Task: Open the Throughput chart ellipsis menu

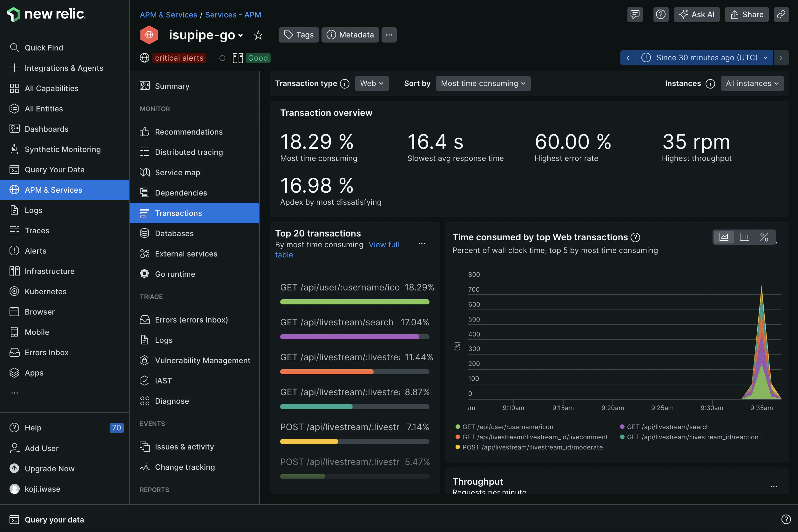Action: tap(774, 486)
